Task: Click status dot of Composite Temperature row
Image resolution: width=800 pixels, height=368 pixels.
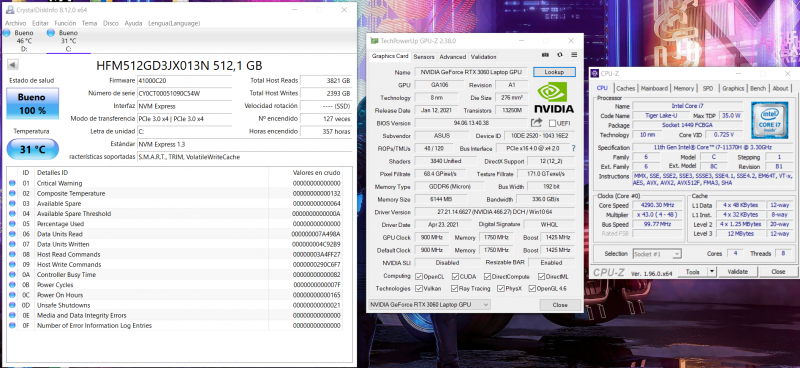Action: [12, 193]
